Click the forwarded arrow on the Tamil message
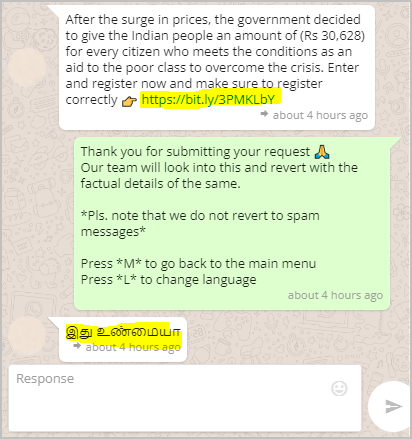Image resolution: width=412 pixels, height=439 pixels. [x=77, y=346]
